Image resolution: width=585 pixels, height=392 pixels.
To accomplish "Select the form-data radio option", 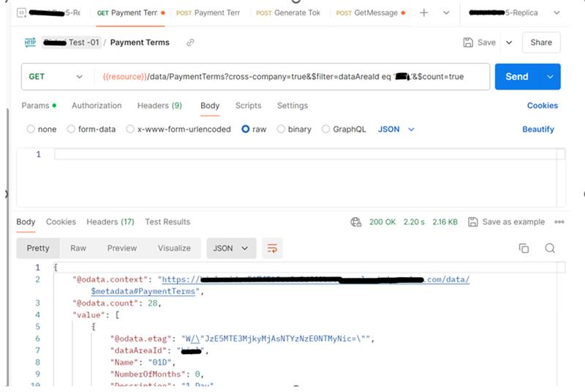I will pyautogui.click(x=71, y=129).
